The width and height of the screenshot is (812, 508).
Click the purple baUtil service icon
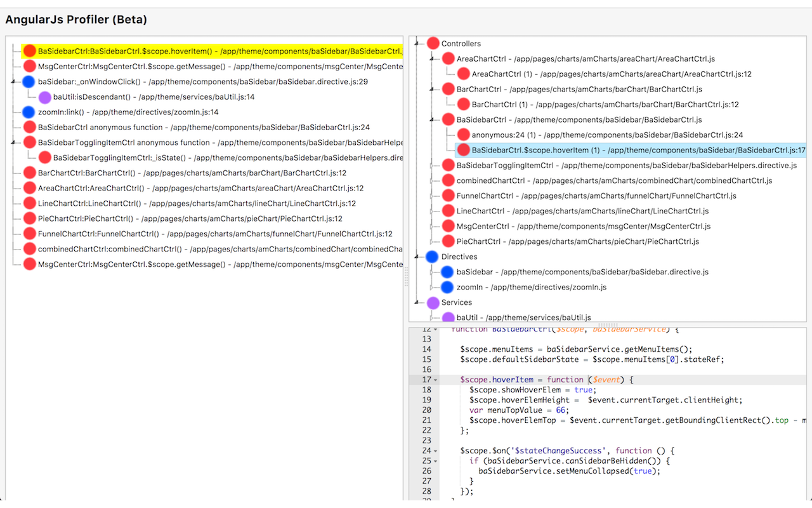click(x=448, y=317)
